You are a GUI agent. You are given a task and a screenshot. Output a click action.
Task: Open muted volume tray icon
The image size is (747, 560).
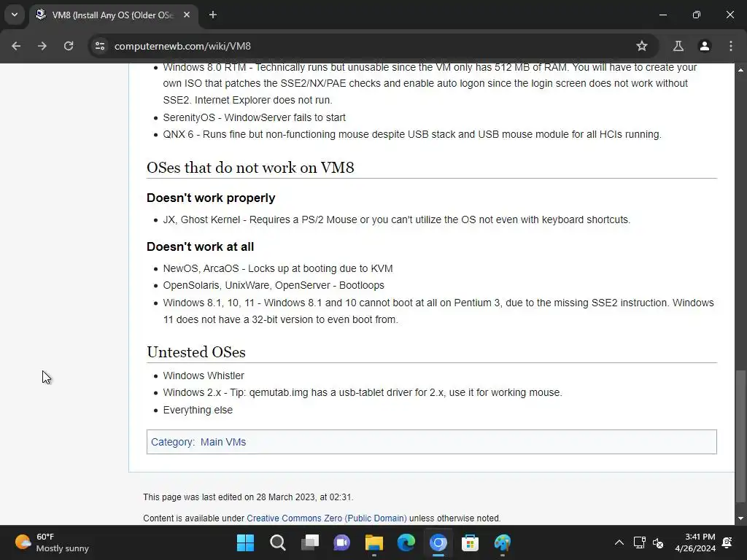658,542
